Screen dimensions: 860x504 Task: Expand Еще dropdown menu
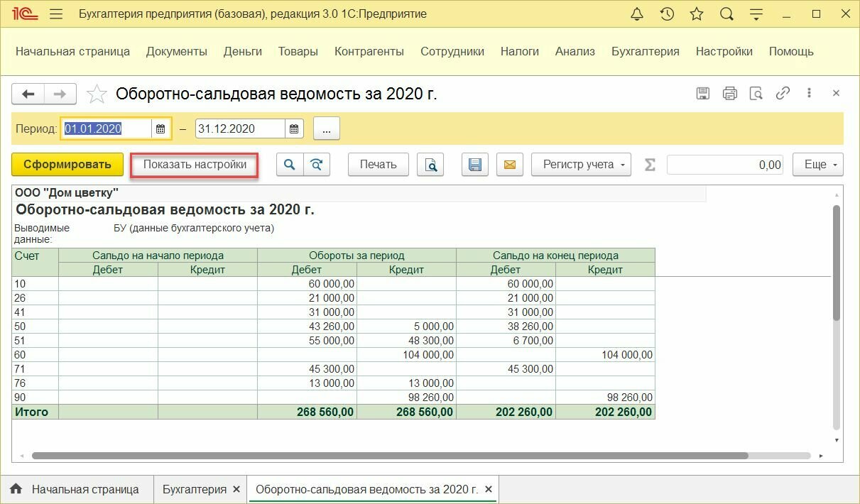pyautogui.click(x=818, y=165)
